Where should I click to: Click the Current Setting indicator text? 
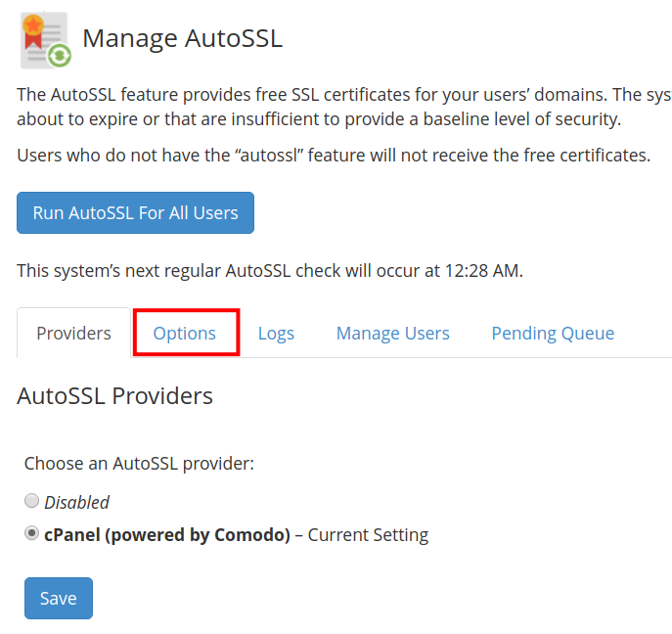(x=368, y=535)
